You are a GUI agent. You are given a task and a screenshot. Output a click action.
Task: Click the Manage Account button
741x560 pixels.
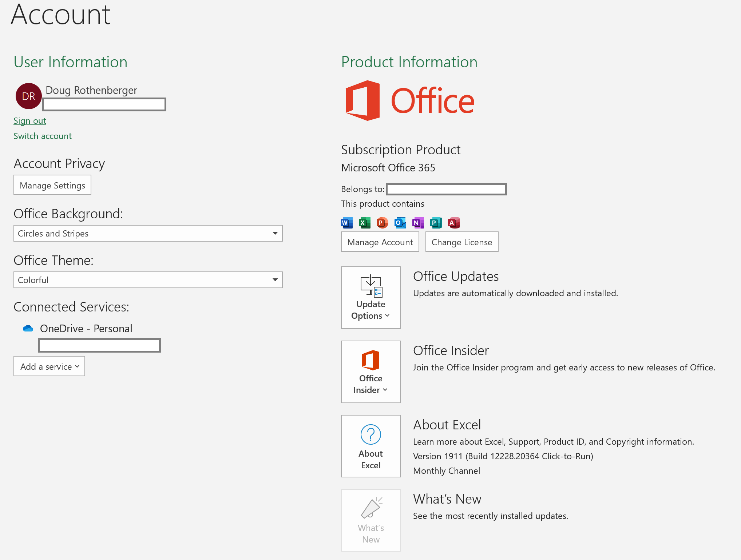pos(380,242)
